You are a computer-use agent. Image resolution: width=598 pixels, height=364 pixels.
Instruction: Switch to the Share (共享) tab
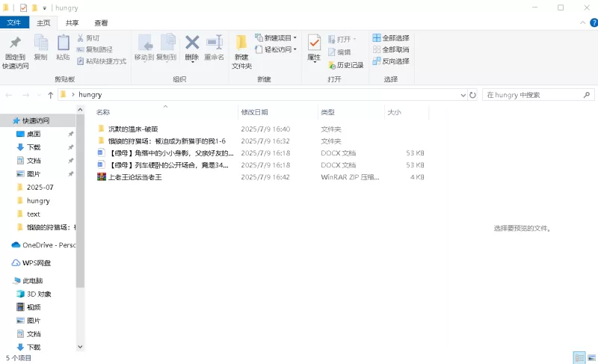tap(72, 23)
